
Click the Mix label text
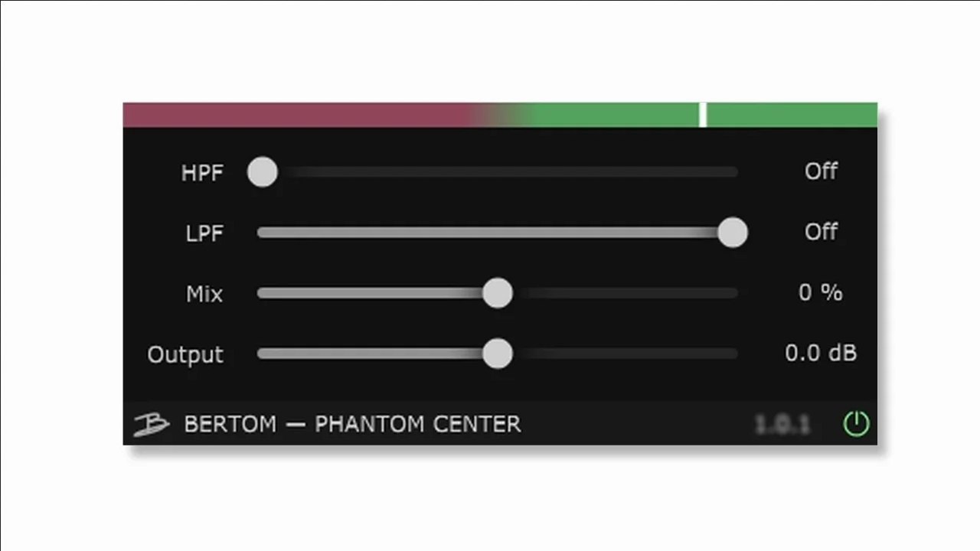click(204, 293)
